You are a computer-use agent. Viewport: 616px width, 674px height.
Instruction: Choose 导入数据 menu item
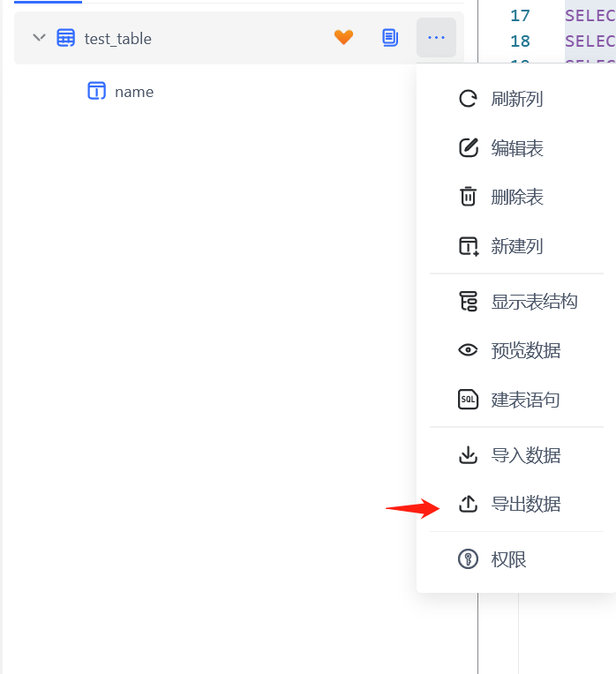pos(516,455)
